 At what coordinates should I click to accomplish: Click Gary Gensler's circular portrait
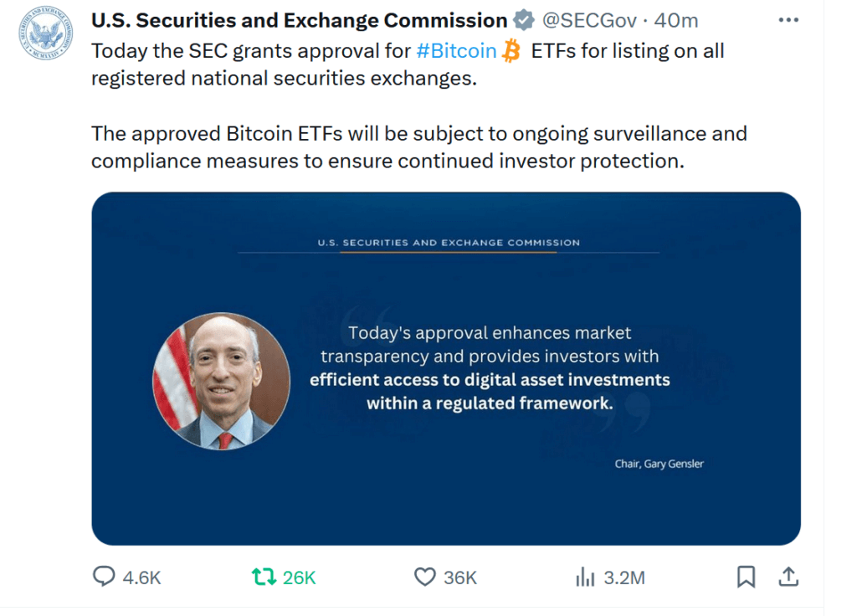point(220,381)
